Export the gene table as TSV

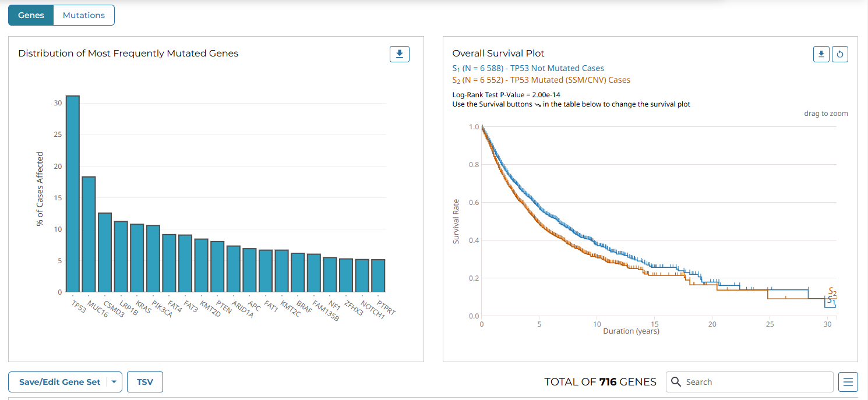tap(145, 382)
